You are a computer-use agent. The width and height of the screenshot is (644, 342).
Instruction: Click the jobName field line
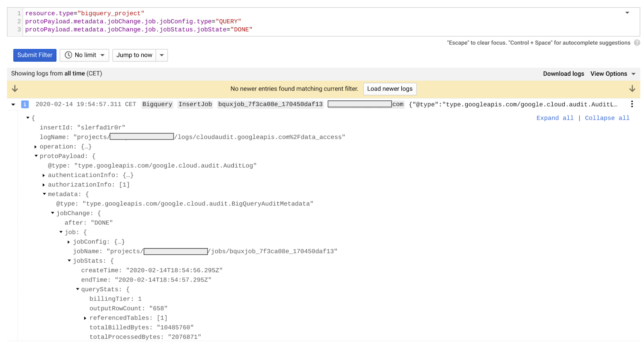tap(205, 251)
